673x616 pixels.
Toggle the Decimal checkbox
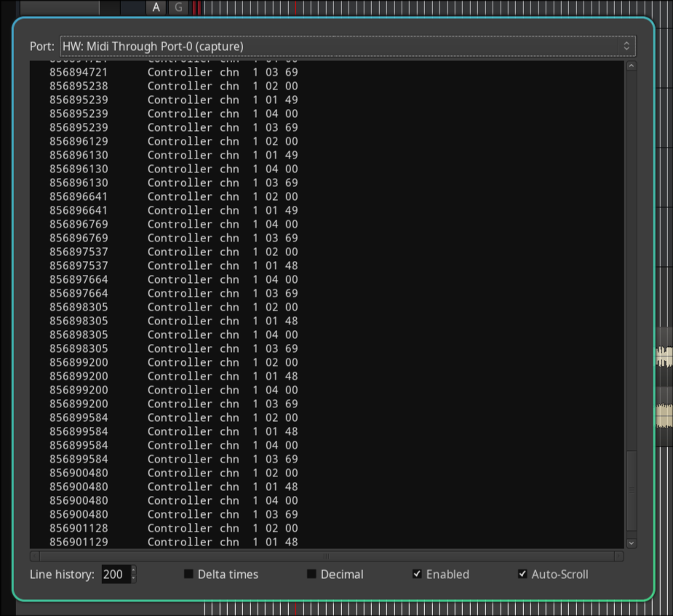[311, 574]
